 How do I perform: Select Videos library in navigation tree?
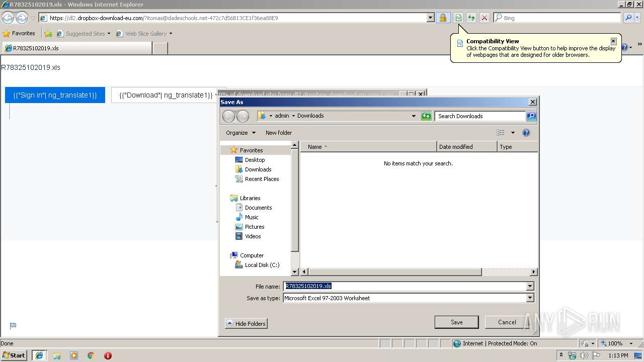(x=253, y=236)
